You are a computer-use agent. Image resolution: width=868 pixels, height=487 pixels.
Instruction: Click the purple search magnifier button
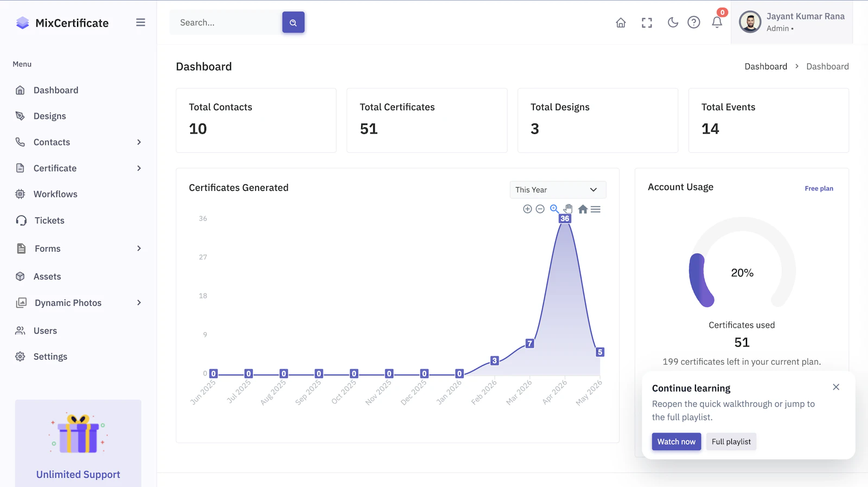pyautogui.click(x=293, y=22)
